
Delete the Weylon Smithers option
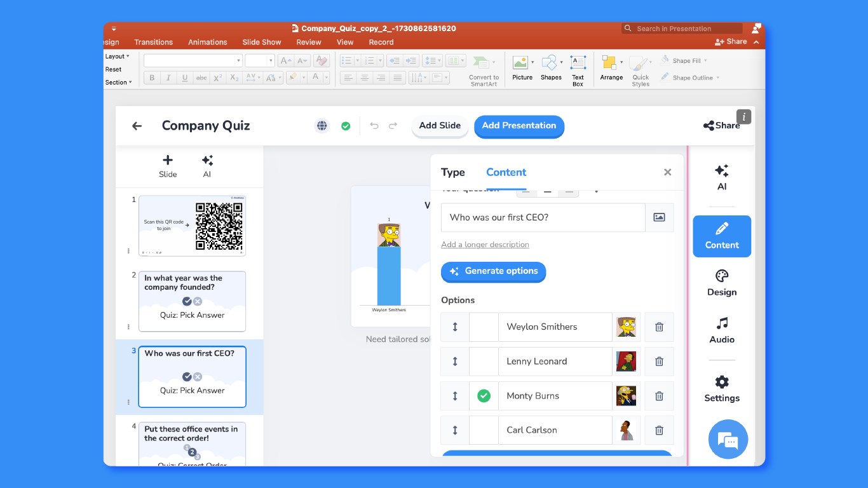tap(659, 327)
